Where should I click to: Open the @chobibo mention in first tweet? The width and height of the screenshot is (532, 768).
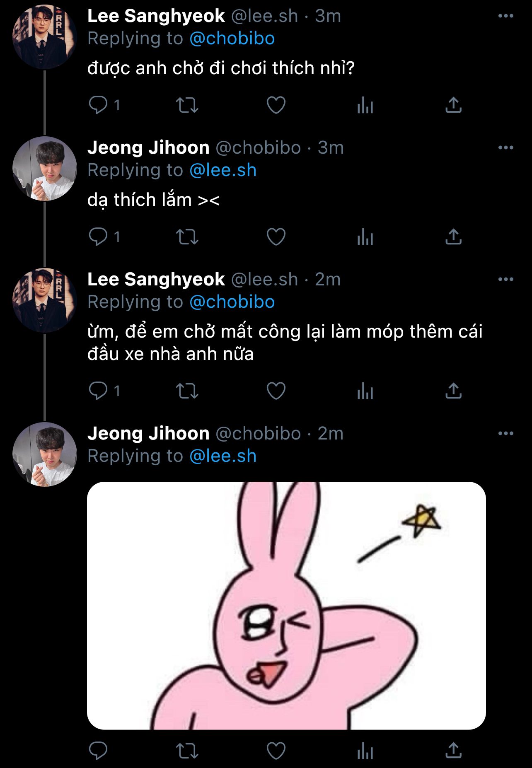pyautogui.click(x=232, y=39)
